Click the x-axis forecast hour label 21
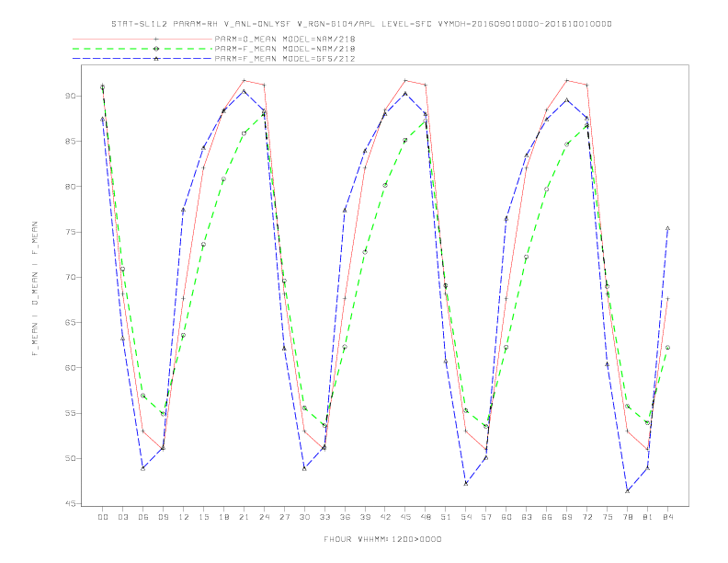Screen dimensions: 728x563 coord(244,517)
